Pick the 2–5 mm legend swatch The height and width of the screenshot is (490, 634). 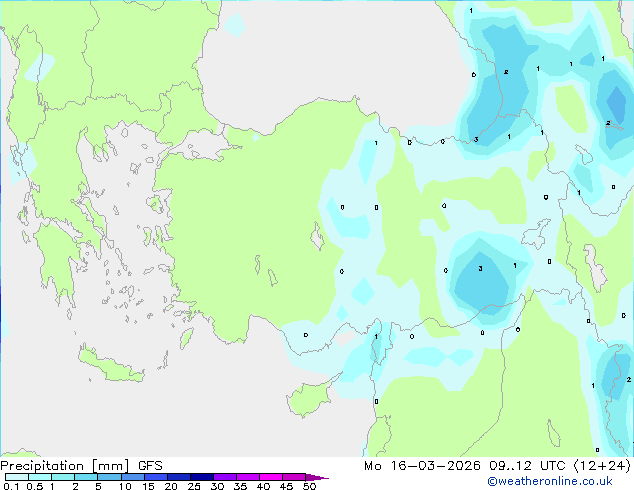point(86,477)
